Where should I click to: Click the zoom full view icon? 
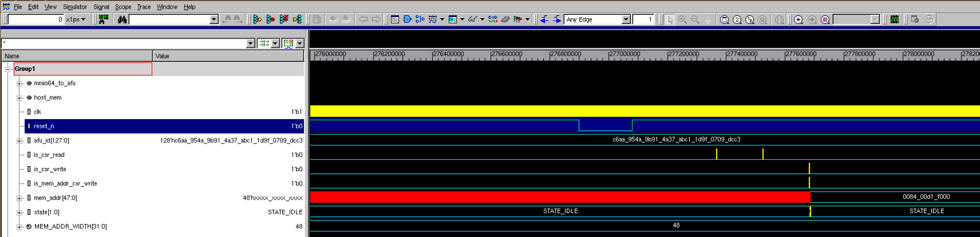724,19
